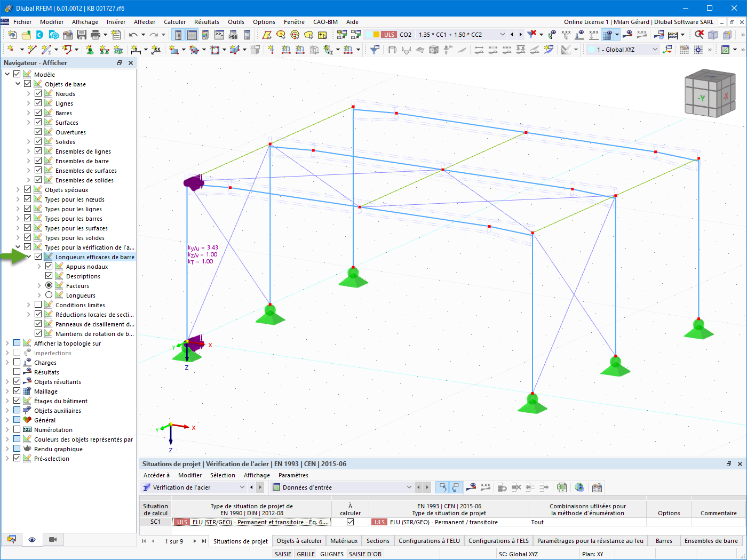The width and height of the screenshot is (747, 560).
Task: Switch to the Matériaux tab
Action: pos(344,541)
